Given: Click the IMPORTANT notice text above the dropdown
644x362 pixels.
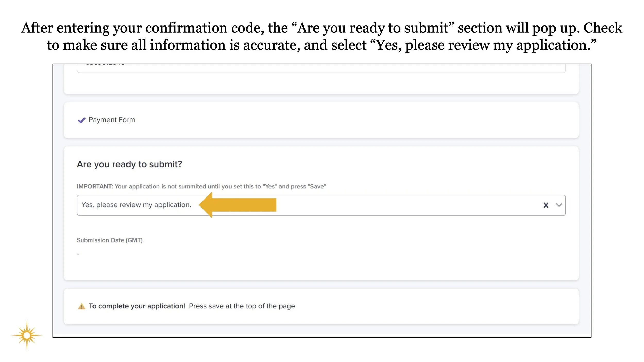Looking at the screenshot, I should coord(201,186).
